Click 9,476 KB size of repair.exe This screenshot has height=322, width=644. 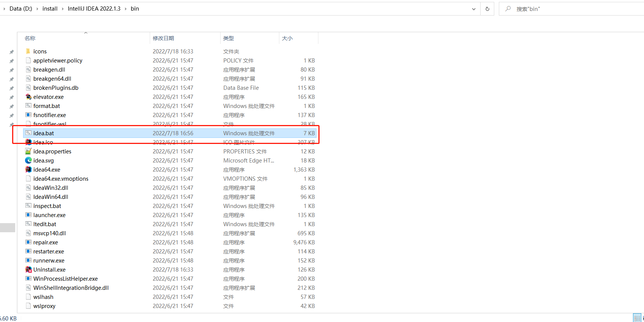click(304, 242)
